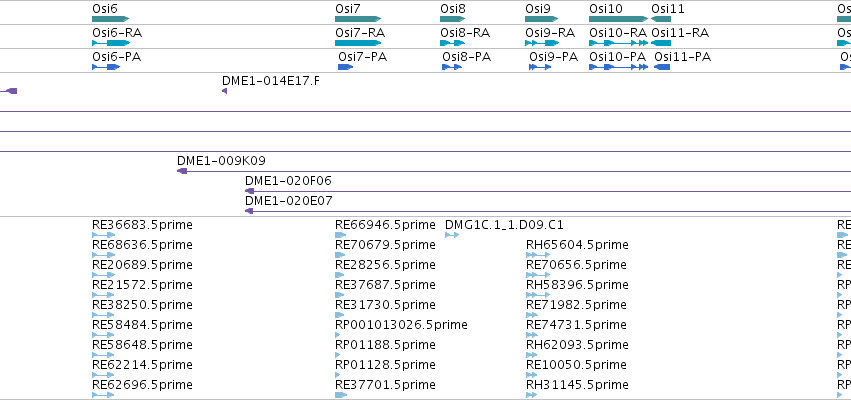851x400 pixels.
Task: Select EST RE70679.5prime
Action: (x=340, y=255)
